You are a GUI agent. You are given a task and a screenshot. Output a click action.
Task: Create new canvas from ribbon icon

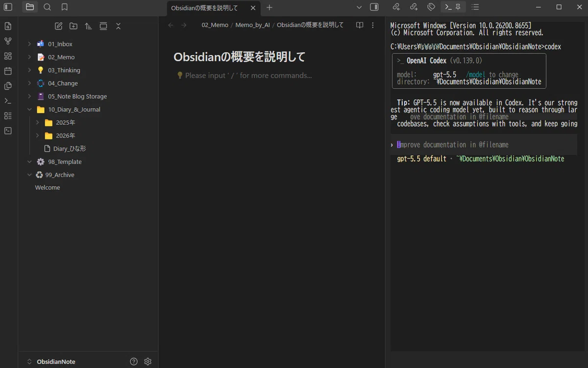(x=8, y=56)
